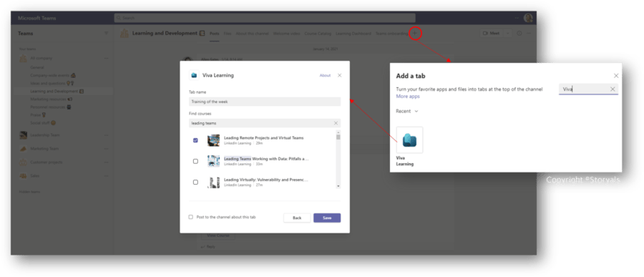Open Customer projects more options

107,162
